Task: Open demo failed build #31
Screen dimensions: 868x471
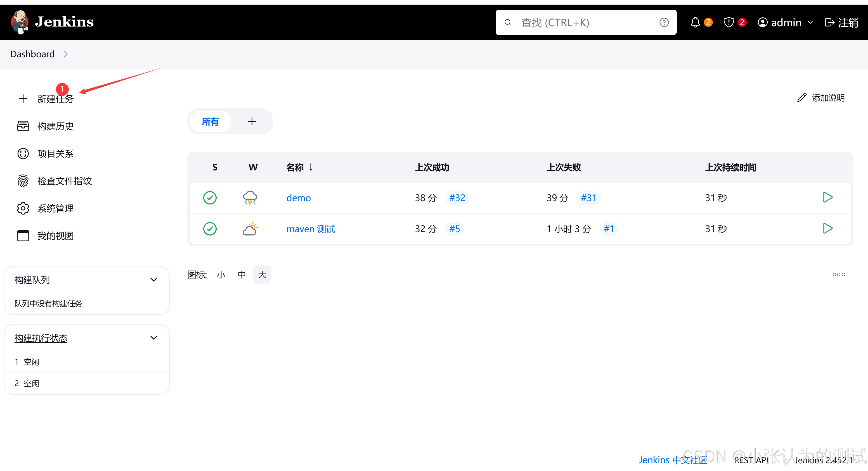Action: point(589,198)
